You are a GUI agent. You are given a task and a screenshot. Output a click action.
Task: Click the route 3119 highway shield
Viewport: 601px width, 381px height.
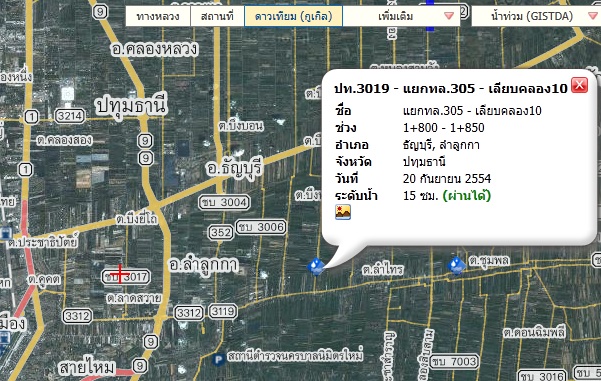pyautogui.click(x=223, y=312)
